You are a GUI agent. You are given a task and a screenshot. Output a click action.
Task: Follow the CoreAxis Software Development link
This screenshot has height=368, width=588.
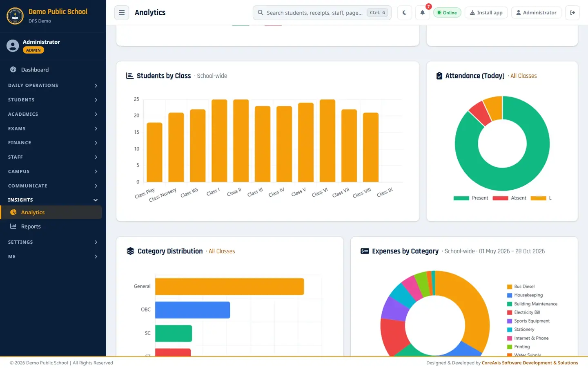(x=530, y=363)
